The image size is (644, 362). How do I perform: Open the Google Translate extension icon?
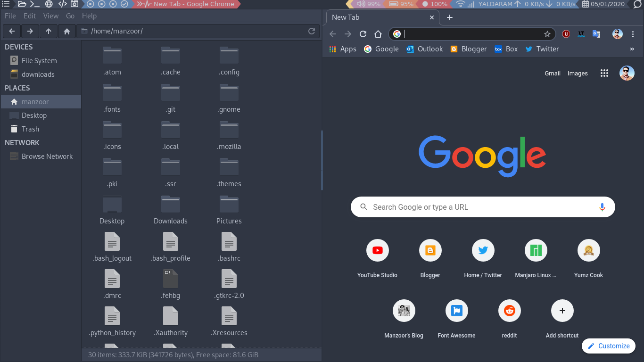pos(596,34)
